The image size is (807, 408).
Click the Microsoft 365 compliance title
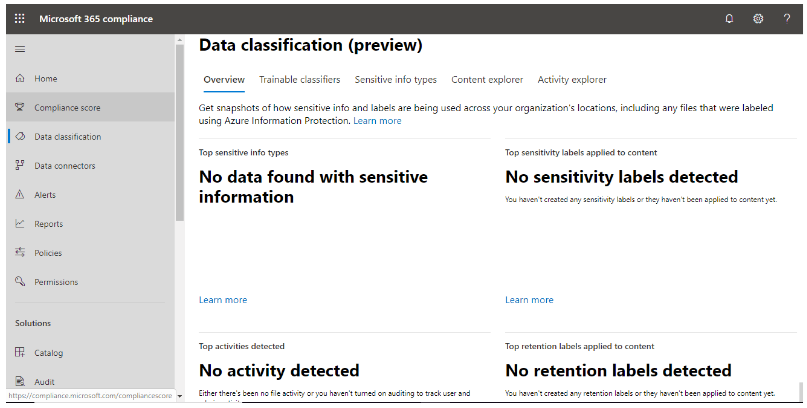click(x=96, y=19)
